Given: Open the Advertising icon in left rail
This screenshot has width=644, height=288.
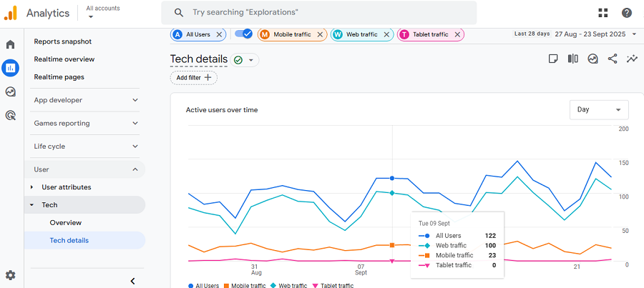Looking at the screenshot, I should [11, 115].
